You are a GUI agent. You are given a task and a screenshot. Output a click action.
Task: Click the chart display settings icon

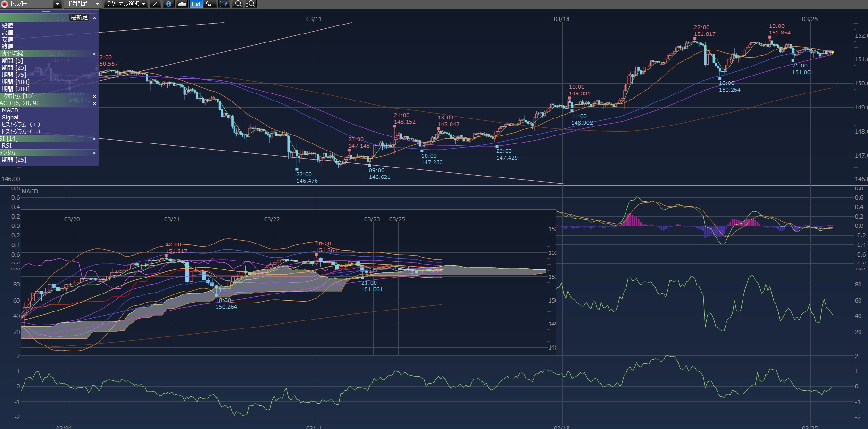pyautogui.click(x=224, y=4)
